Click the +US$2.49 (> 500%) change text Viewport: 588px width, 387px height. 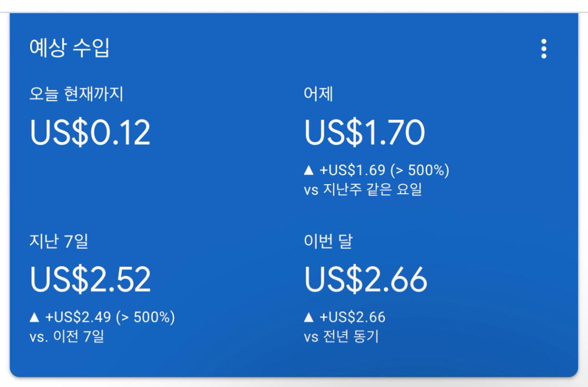[x=110, y=318]
